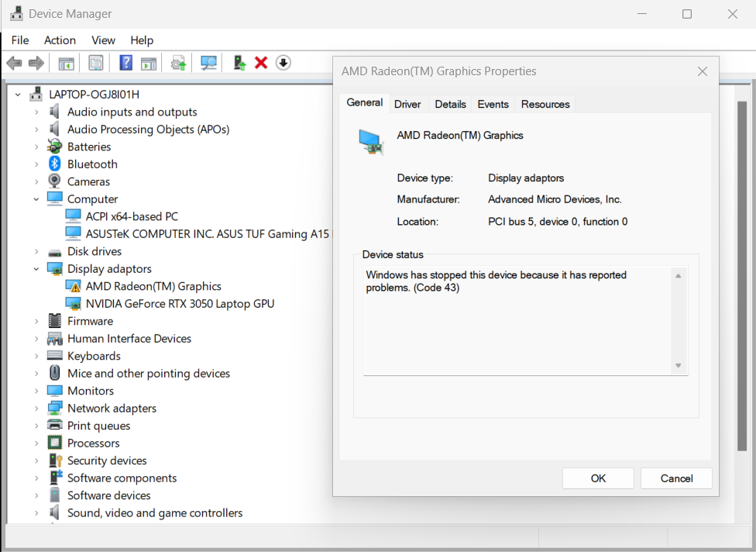Screen dimensions: 756x552
Task: Collapse the LAPTOP-OGJ8I01H root node
Action: pyautogui.click(x=18, y=95)
